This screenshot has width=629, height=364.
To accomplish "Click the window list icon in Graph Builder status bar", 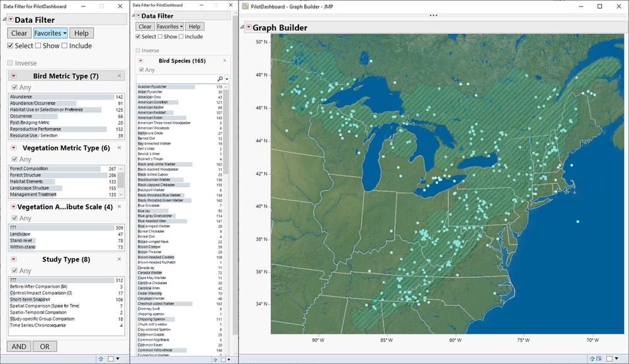I will (x=599, y=358).
